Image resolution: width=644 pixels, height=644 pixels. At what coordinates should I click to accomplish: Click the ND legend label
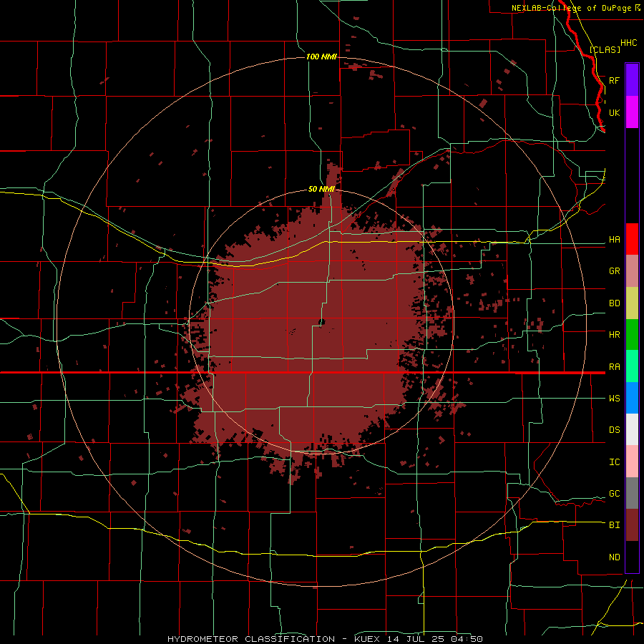point(614,557)
